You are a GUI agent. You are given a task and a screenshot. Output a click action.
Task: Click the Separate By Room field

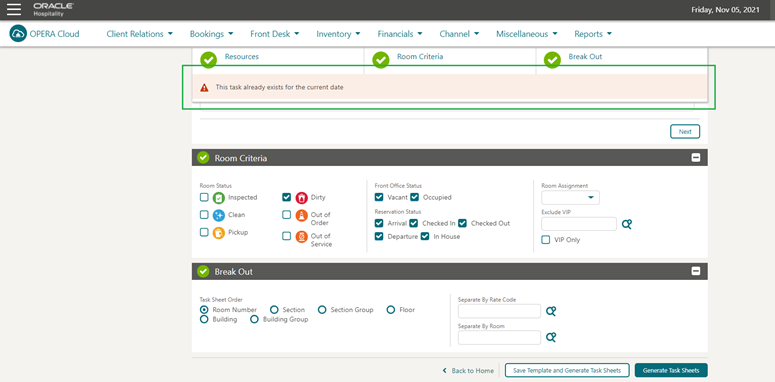[x=500, y=338]
